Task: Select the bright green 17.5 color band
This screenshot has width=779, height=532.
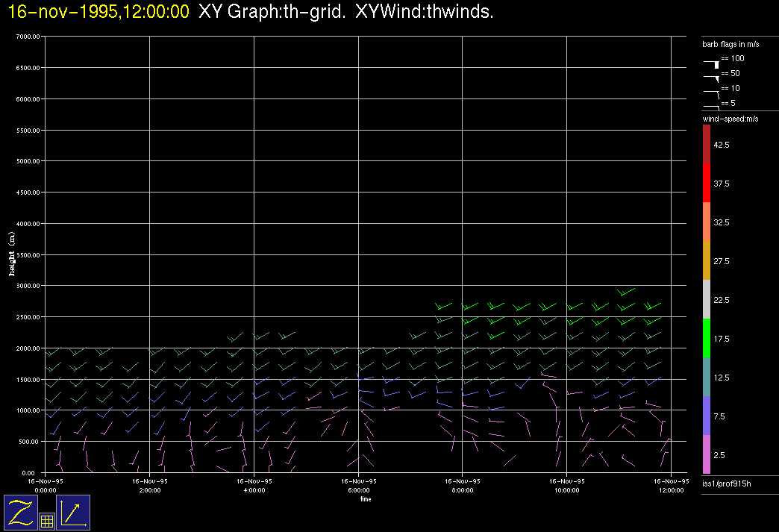Action: tap(707, 339)
